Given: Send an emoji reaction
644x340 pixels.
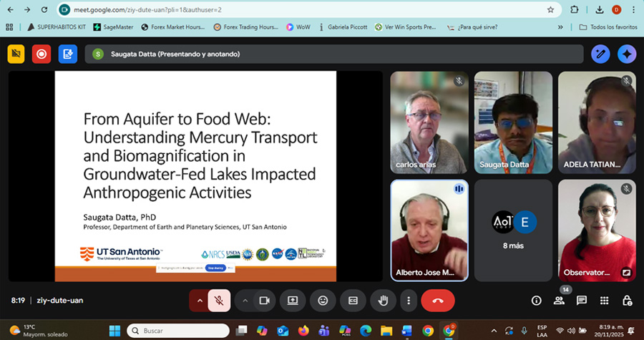Looking at the screenshot, I should 323,301.
